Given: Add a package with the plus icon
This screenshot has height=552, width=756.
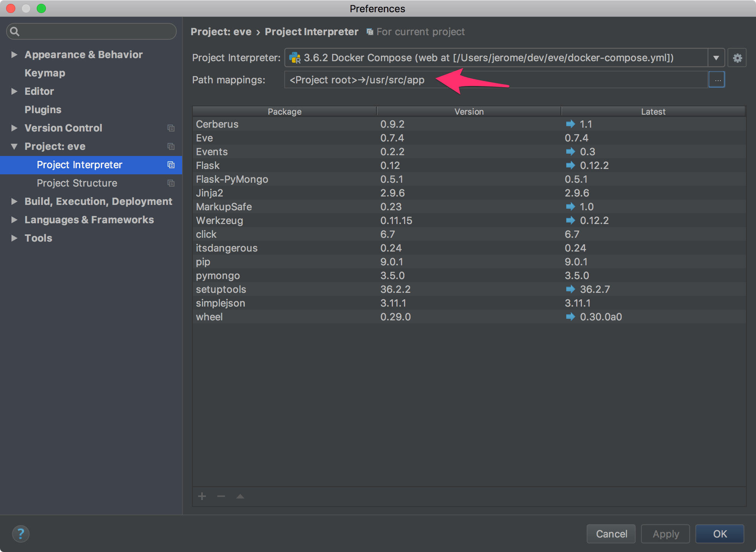Looking at the screenshot, I should coord(202,497).
